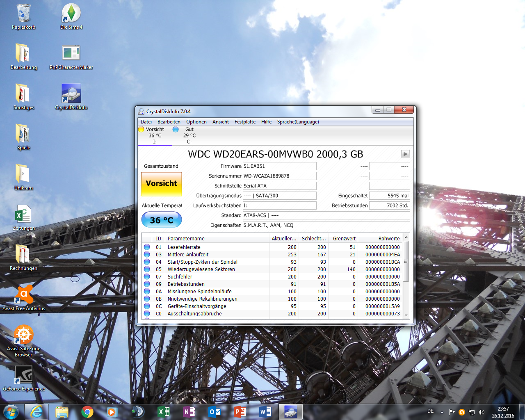This screenshot has height=420, width=525.
Task: Click the taskbar clock showing 23:57
Action: click(x=503, y=412)
